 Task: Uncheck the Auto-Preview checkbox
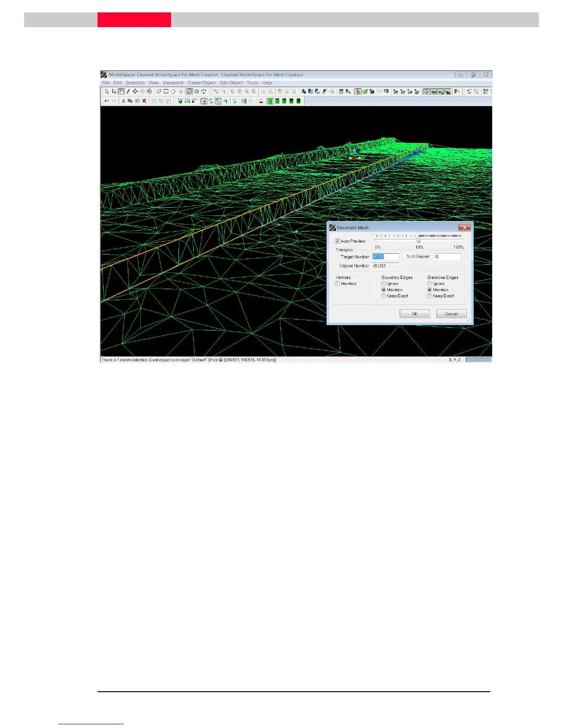[x=338, y=241]
